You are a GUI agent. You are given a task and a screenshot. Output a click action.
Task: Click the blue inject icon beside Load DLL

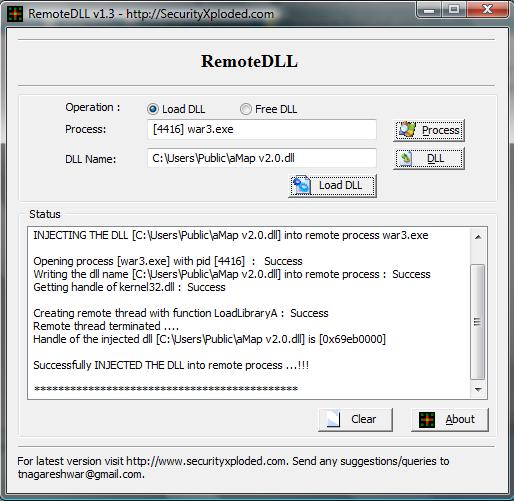coord(302,185)
